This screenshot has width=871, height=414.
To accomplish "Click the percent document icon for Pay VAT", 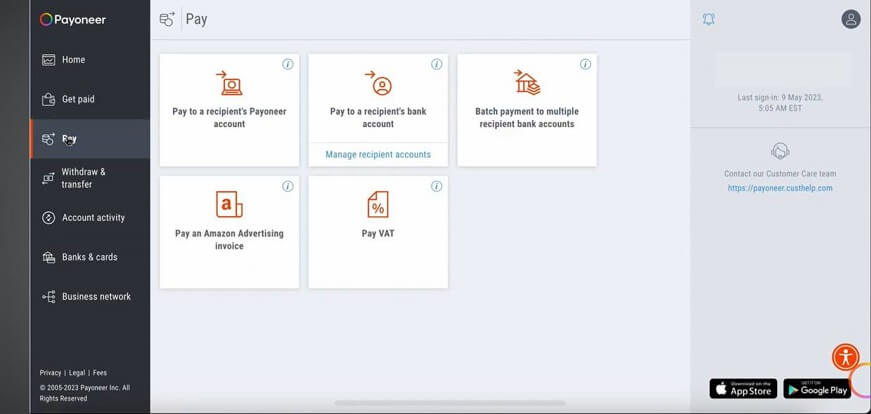I will (378, 204).
